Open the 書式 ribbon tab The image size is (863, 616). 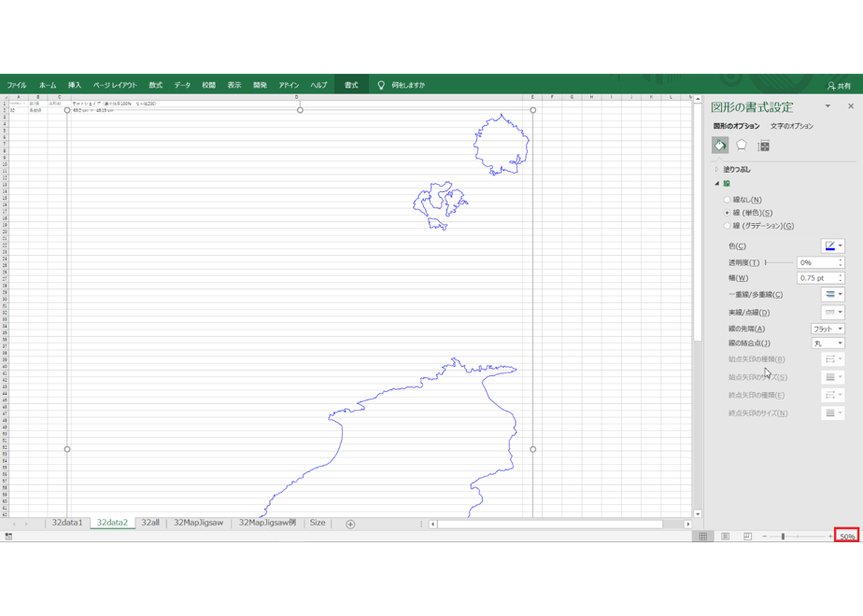[x=351, y=85]
